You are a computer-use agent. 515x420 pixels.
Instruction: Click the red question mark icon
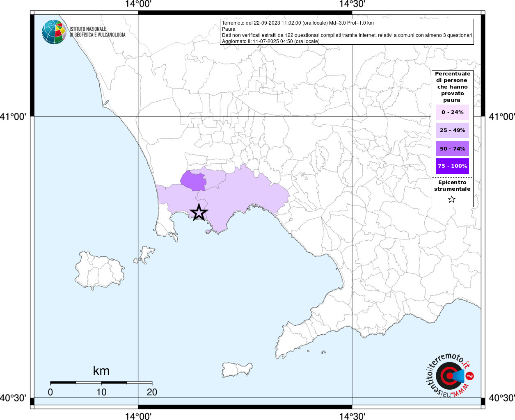coord(470,376)
